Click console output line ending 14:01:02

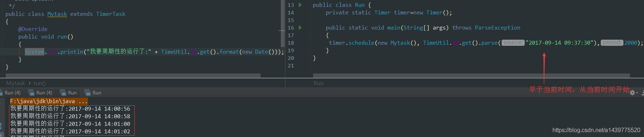[70, 131]
